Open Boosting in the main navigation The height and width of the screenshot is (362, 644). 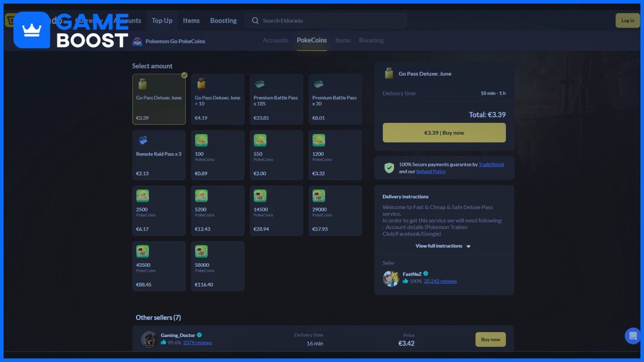pos(224,21)
